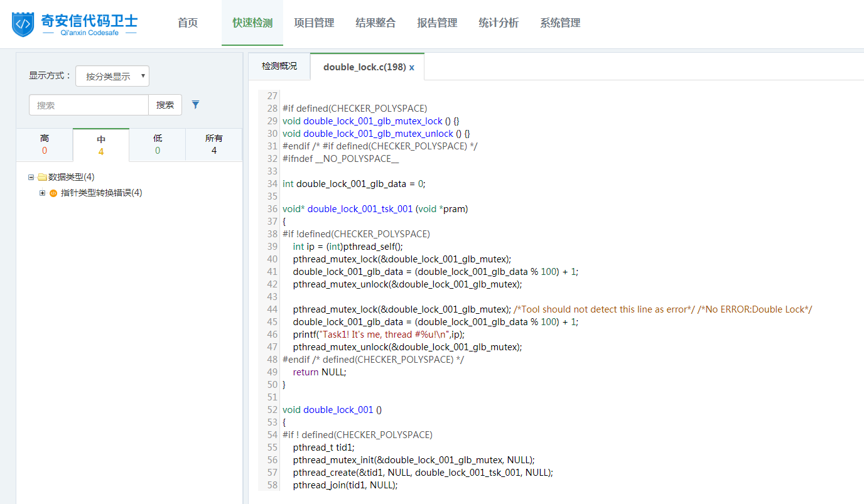Click the Qi'anxin Codesafe shield logo
Viewport: 864px width, 504px height.
click(x=24, y=24)
